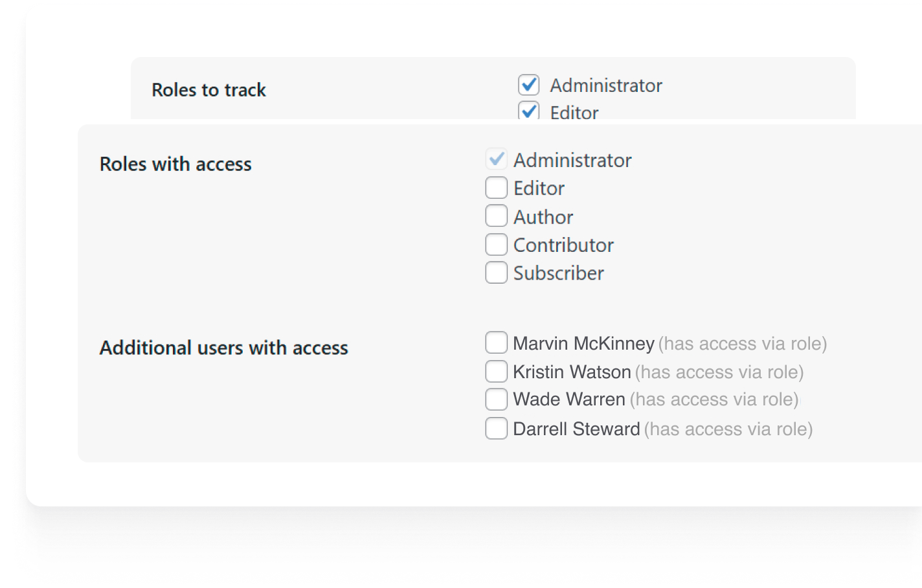
Task: Uncheck the Editor checkbox under Roles to track
Action: pos(528,111)
